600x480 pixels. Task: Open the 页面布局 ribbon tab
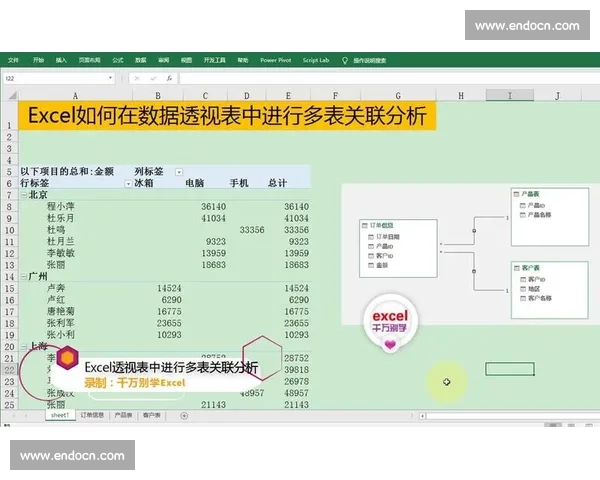pos(90,60)
